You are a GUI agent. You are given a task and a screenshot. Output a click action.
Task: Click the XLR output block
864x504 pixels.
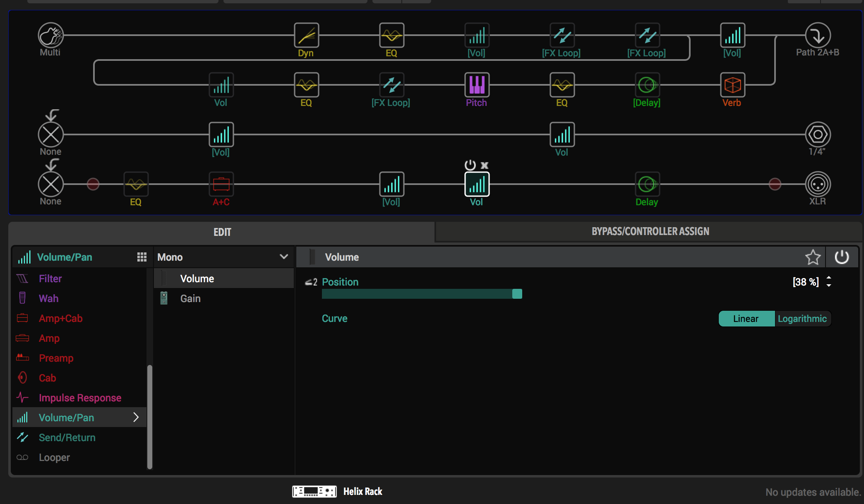pos(817,185)
